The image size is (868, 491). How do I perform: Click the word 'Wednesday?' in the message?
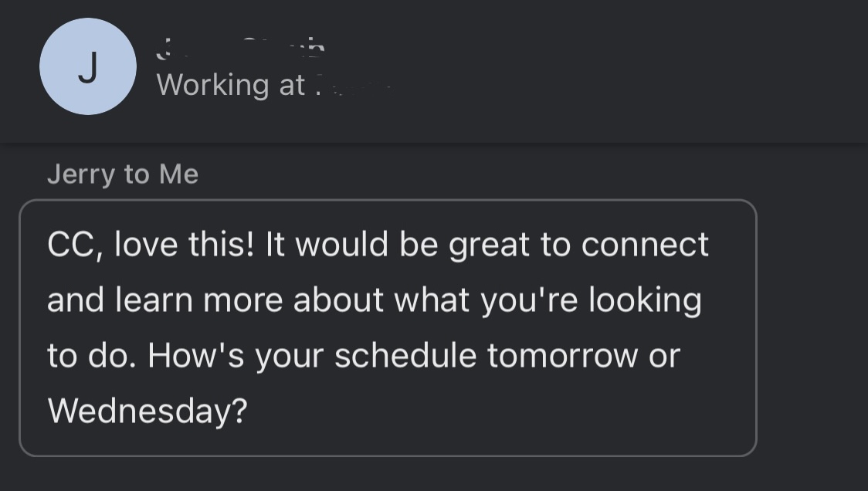coord(147,411)
